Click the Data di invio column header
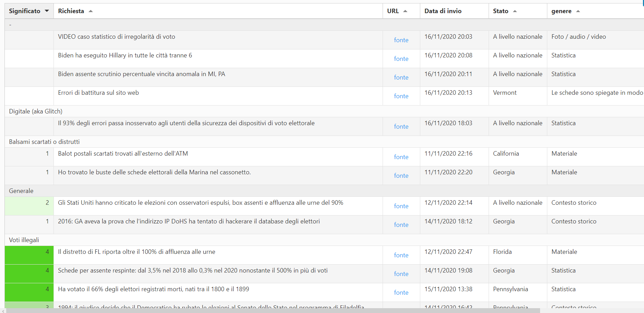Viewport: 644px width, 313px height. [443, 11]
